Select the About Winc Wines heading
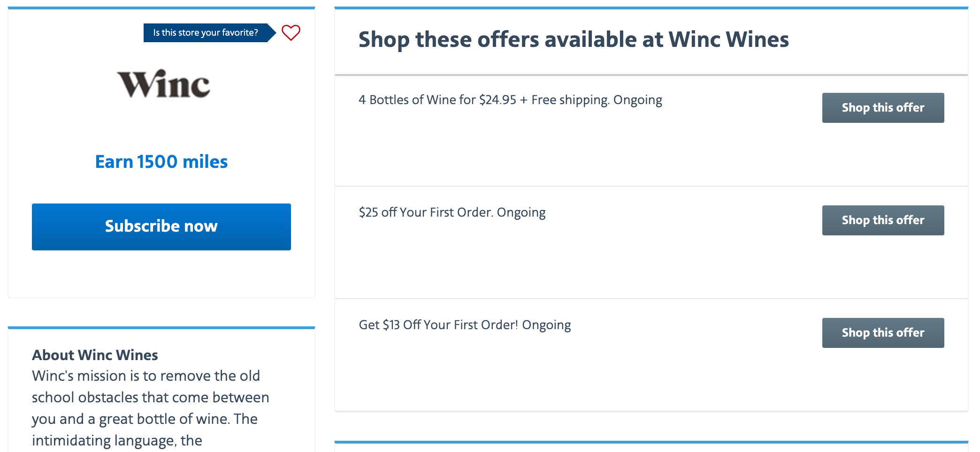The height and width of the screenshot is (452, 980). tap(94, 355)
